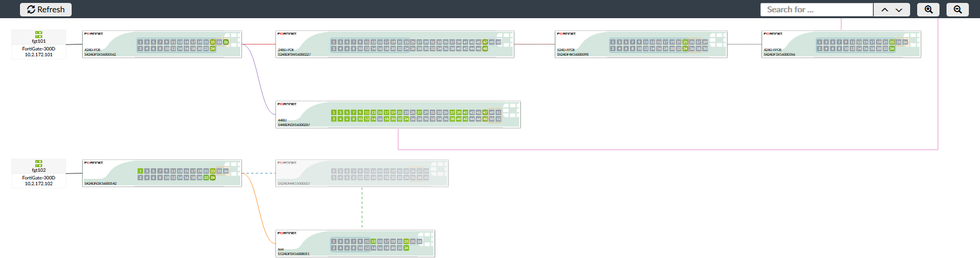Click the IP address 10.2.172.102 label
The image size is (980, 258).
pyautogui.click(x=39, y=184)
